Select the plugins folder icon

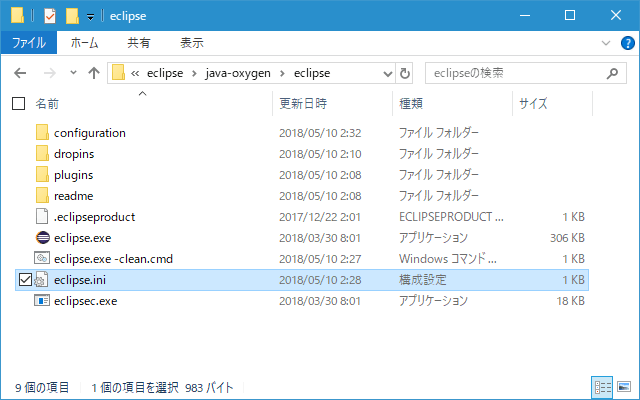(x=42, y=175)
